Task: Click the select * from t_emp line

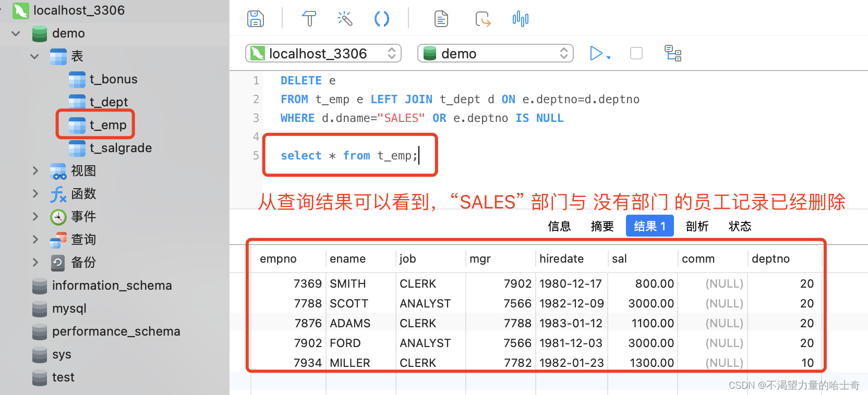Action: 349,155
